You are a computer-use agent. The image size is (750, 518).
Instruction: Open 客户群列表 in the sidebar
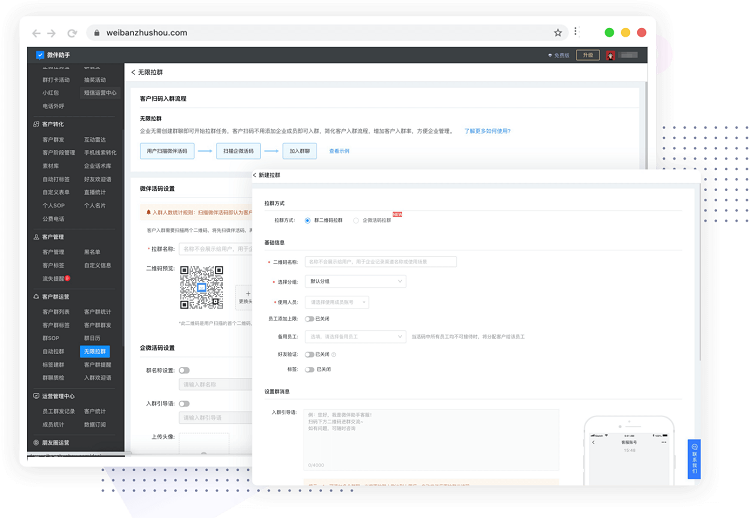56,312
